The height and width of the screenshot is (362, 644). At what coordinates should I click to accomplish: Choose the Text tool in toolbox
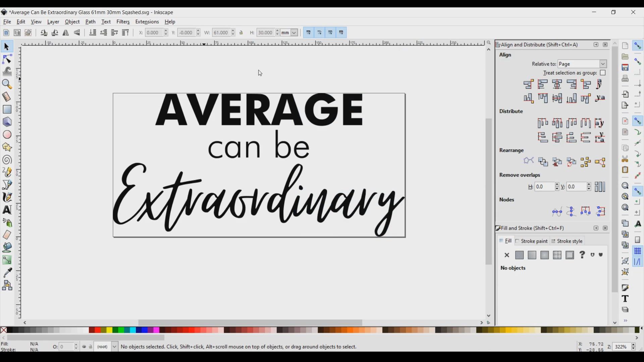[x=7, y=210]
